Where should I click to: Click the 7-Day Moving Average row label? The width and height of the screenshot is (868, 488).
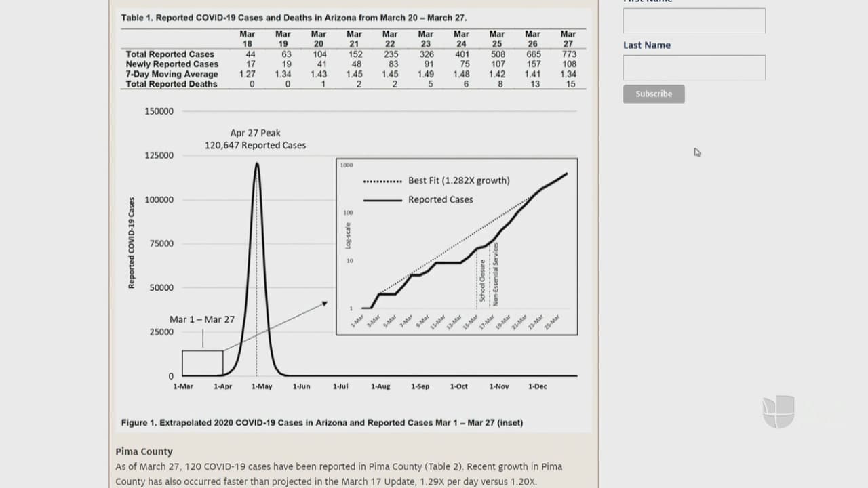tap(172, 74)
